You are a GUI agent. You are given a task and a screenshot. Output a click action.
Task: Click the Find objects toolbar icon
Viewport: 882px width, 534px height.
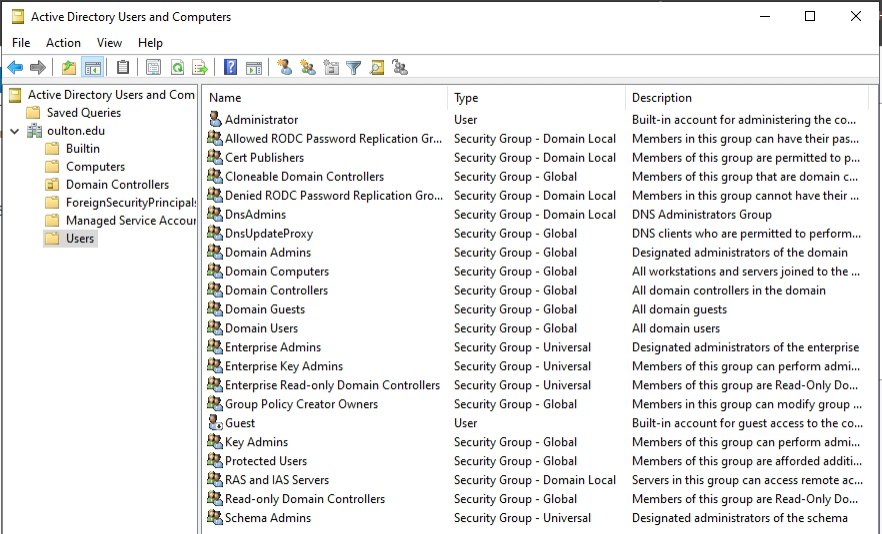pyautogui.click(x=377, y=68)
